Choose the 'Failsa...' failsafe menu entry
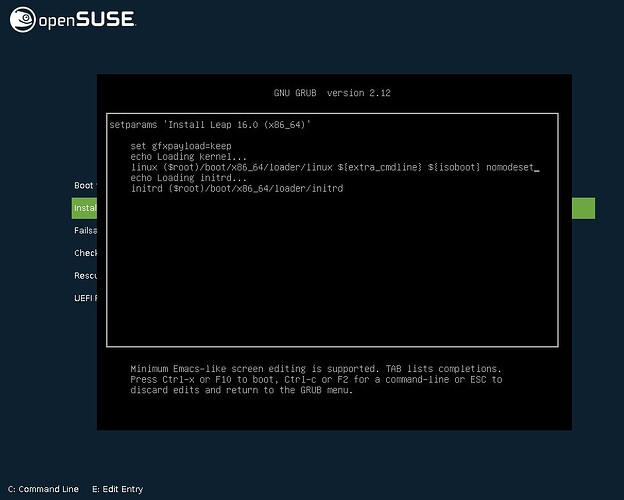Image resolution: width=624 pixels, height=500 pixels. tap(85, 230)
